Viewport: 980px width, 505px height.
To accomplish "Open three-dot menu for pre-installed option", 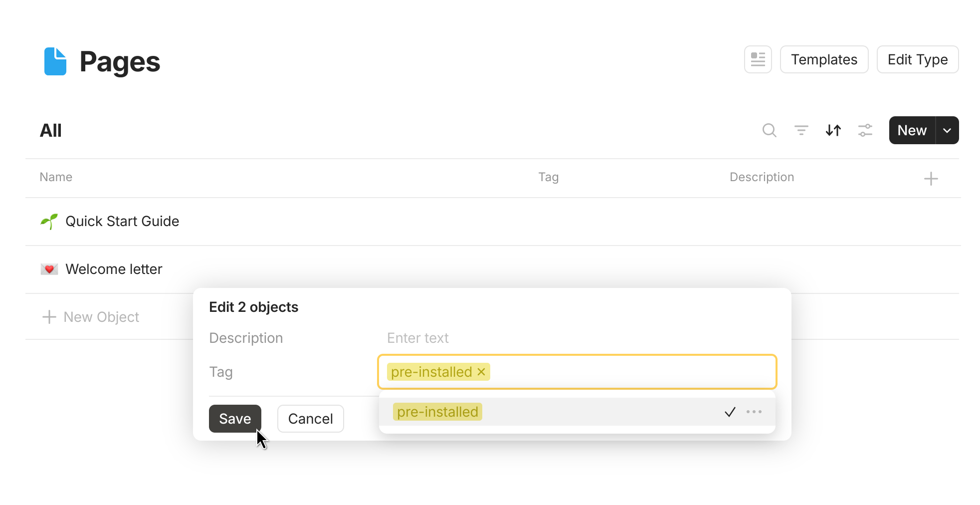I will click(x=754, y=412).
